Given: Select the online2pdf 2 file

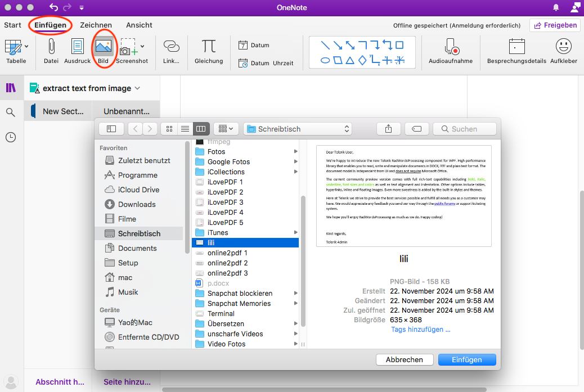Looking at the screenshot, I should pyautogui.click(x=245, y=263).
